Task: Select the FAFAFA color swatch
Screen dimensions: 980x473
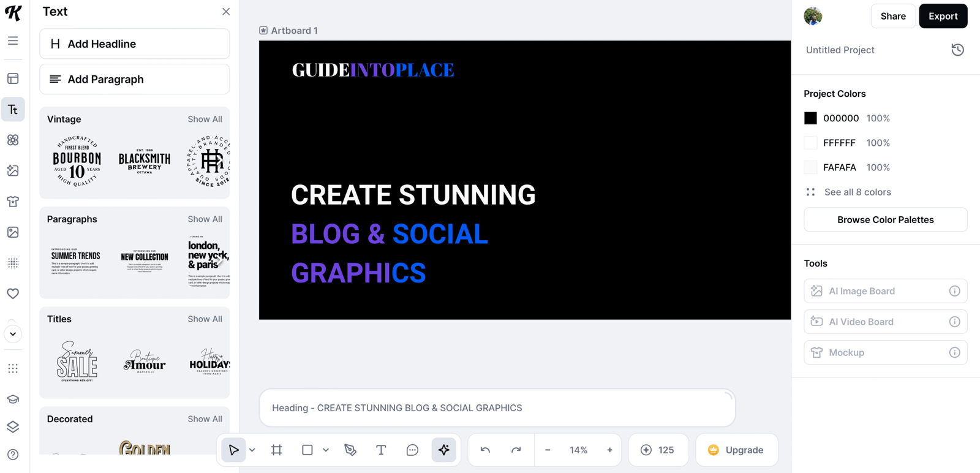Action: [x=810, y=167]
